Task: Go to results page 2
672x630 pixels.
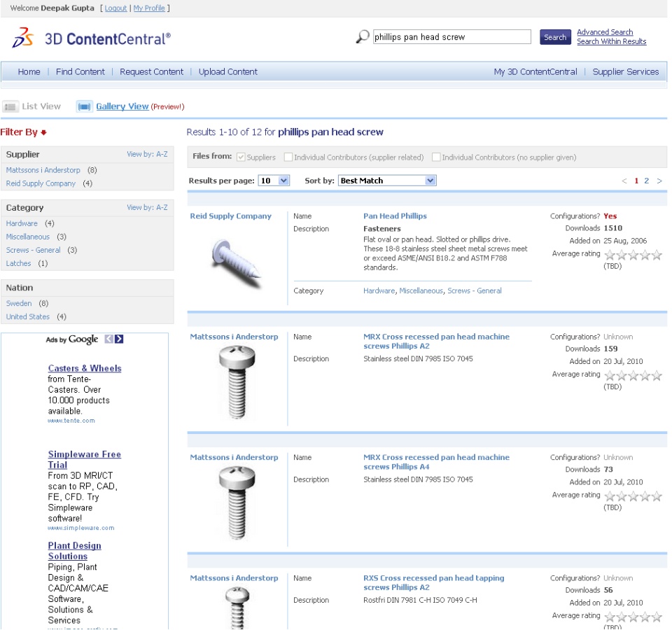Action: tap(646, 181)
